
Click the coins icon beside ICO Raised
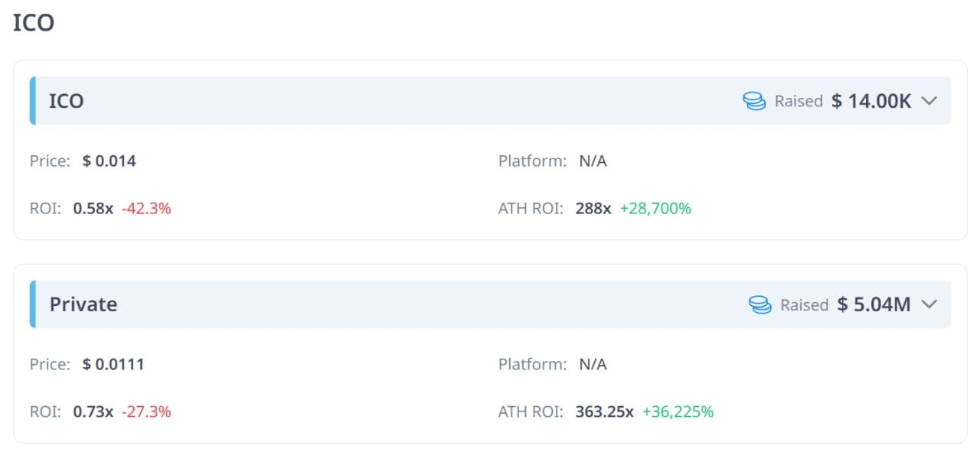754,101
